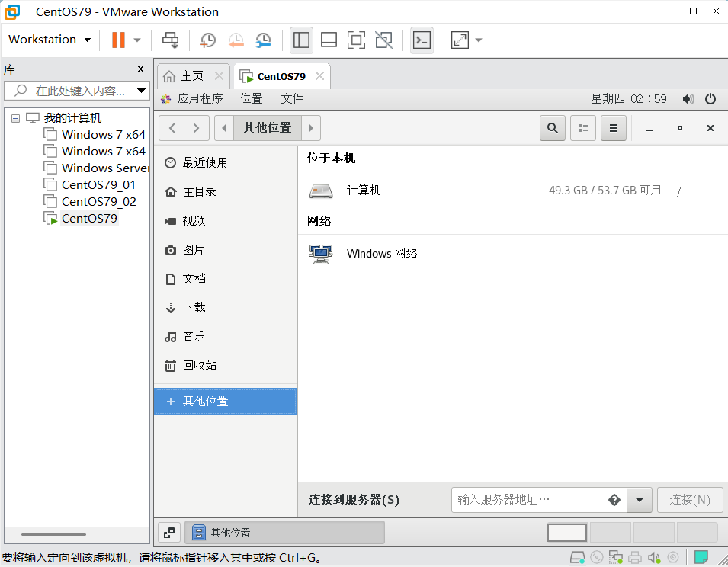Screen dimensions: 728x567
Task: Open the library search filter dropdown
Action: [141, 91]
